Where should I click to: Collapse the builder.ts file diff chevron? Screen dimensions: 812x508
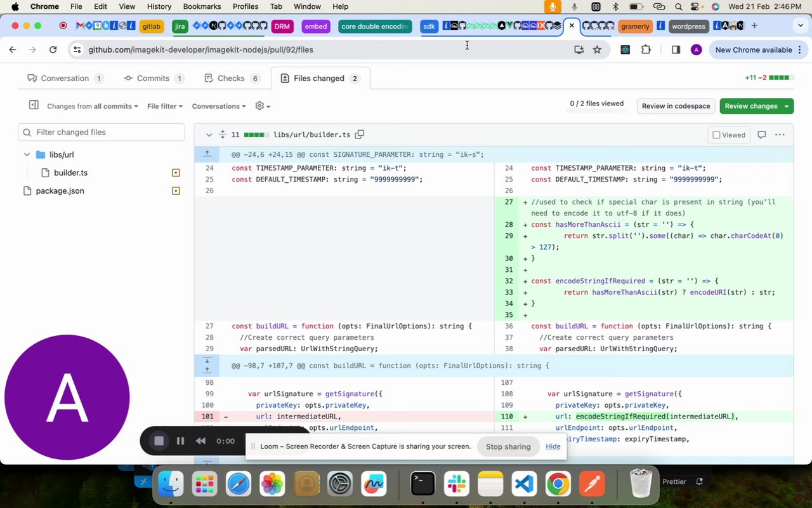pyautogui.click(x=209, y=135)
